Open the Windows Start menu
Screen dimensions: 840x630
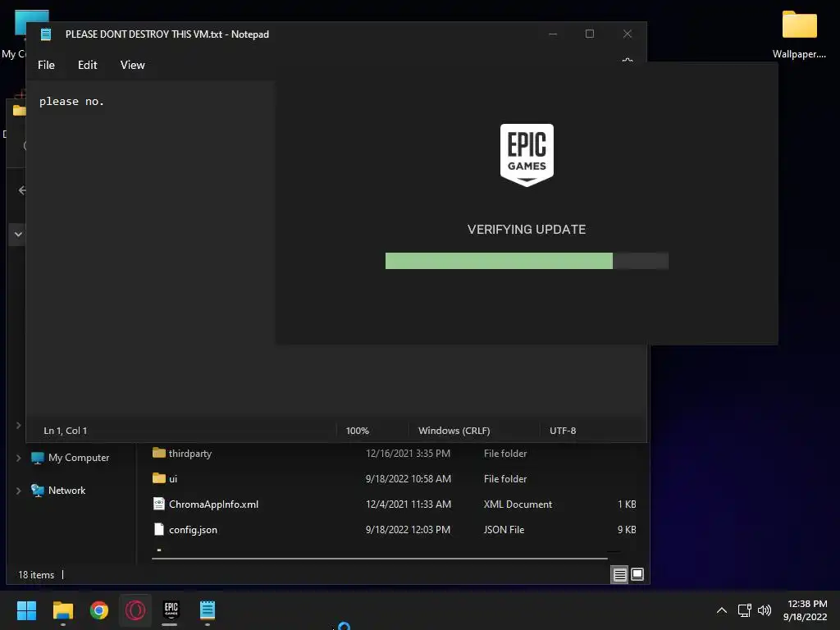(26, 610)
